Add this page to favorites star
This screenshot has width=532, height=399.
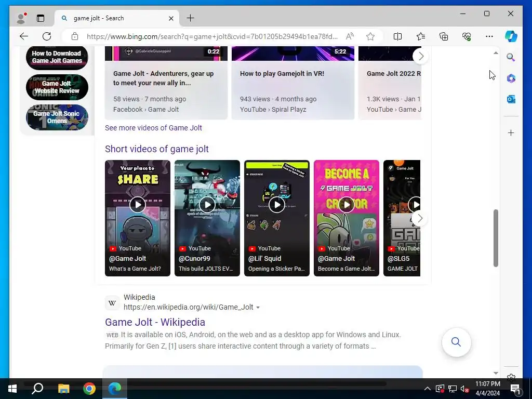pyautogui.click(x=370, y=36)
